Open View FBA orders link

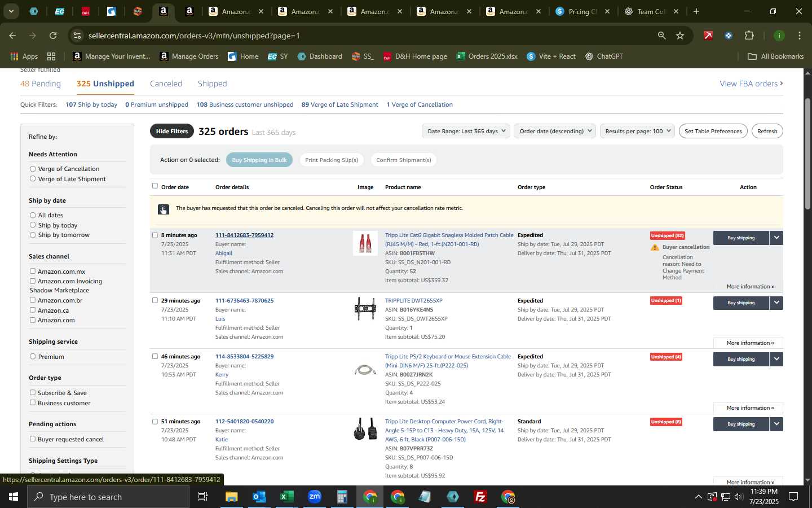pyautogui.click(x=751, y=84)
